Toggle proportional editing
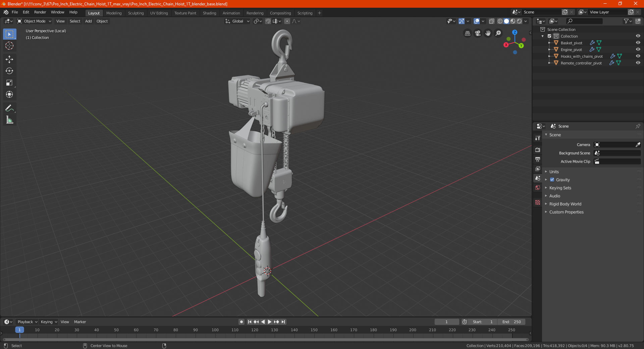The height and width of the screenshot is (349, 644). 287,21
